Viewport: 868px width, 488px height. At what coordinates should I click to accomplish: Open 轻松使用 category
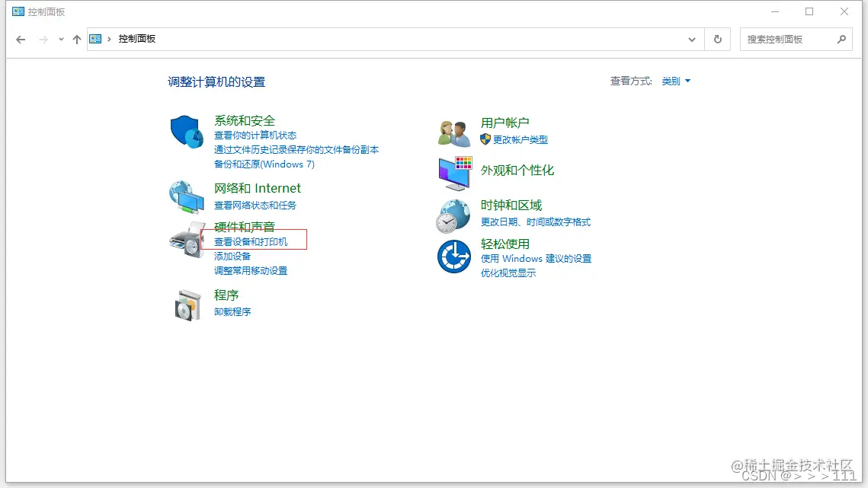504,244
